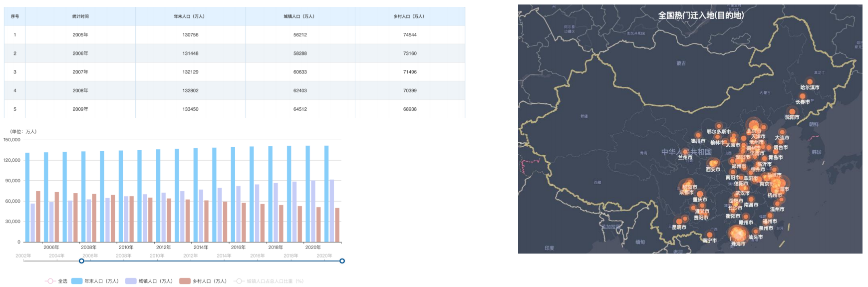Toggle the 年末人口 (万人) legend series
Image resolution: width=868 pixels, height=287 pixels.
click(95, 281)
